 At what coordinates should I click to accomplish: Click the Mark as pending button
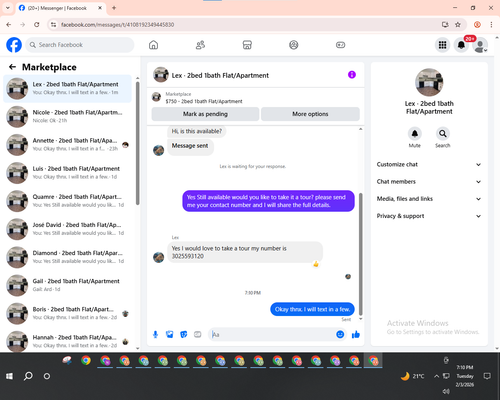pos(205,114)
